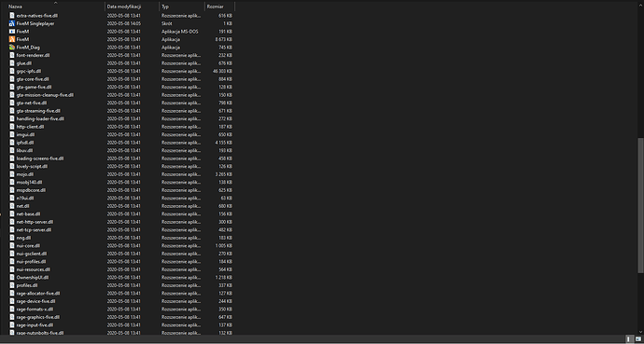Switch to large icons view in status bar

click(x=637, y=339)
